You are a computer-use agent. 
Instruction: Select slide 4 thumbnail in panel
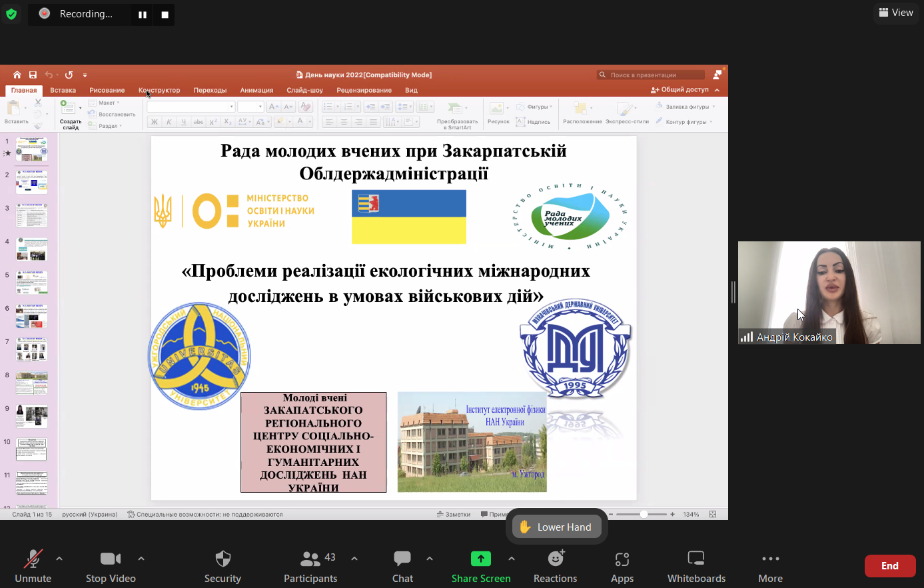click(32, 249)
